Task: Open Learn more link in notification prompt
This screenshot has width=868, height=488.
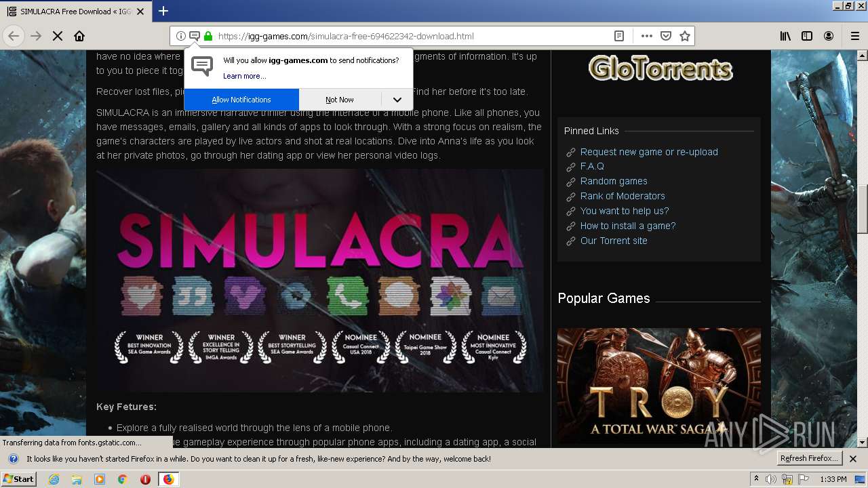Action: point(244,76)
